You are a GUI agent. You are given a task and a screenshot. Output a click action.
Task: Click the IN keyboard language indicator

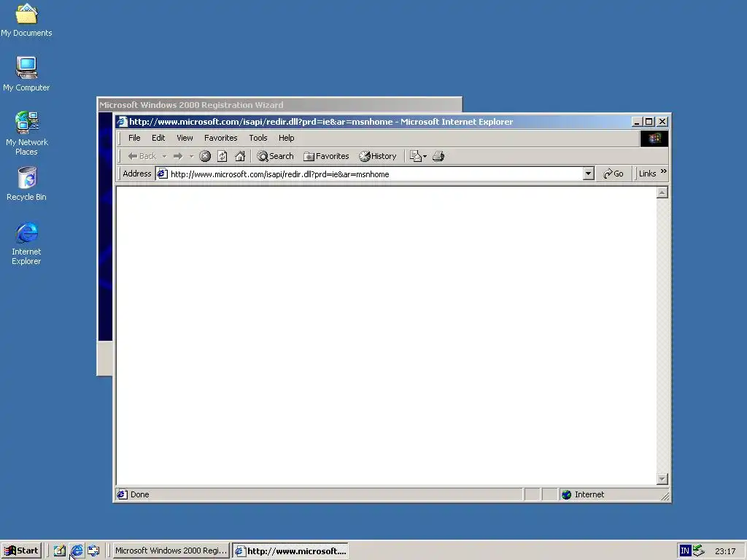[685, 551]
